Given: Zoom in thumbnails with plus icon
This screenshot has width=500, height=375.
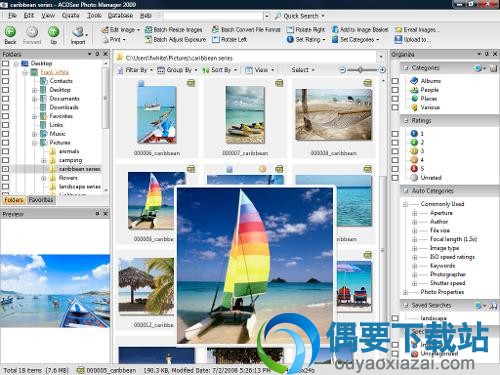Looking at the screenshot, I should pos(382,70).
